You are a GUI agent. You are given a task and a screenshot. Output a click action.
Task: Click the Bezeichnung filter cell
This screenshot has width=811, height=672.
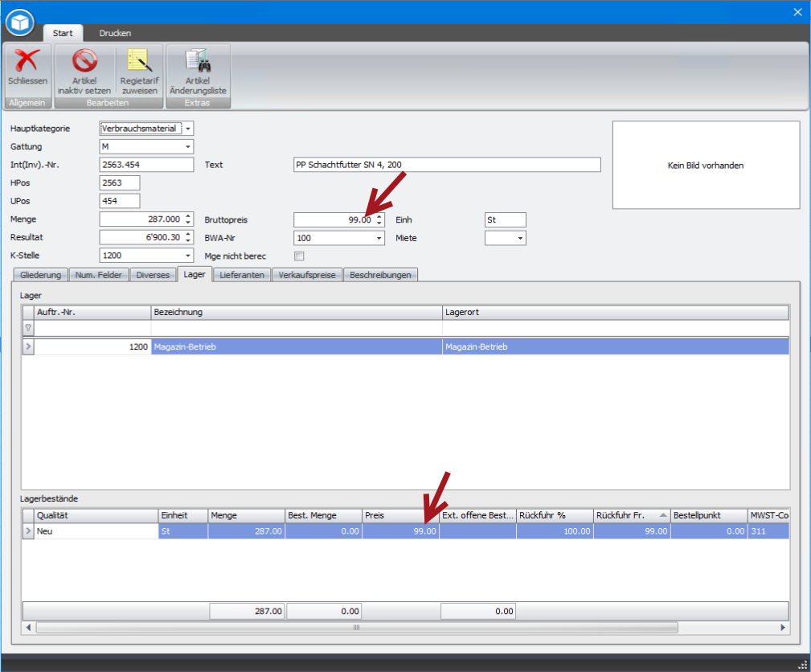tap(297, 328)
